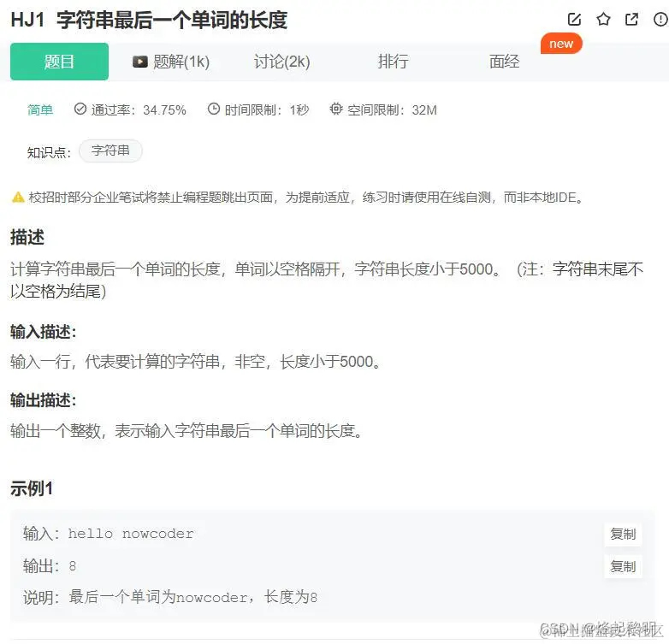
Task: Switch to the 排行 tab
Action: click(x=393, y=62)
